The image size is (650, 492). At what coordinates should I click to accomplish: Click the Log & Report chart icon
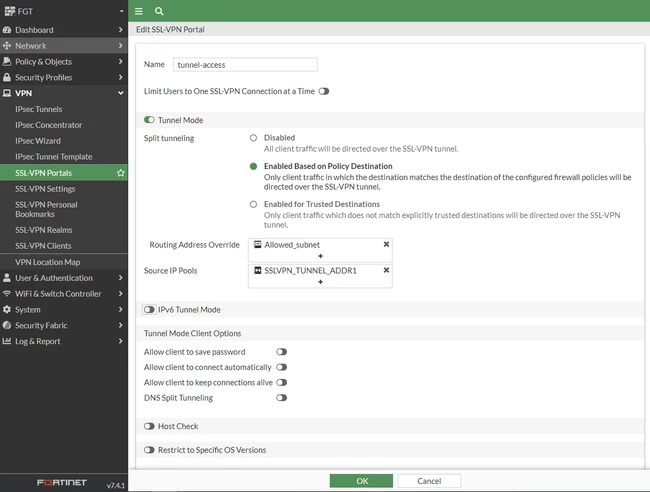7,341
